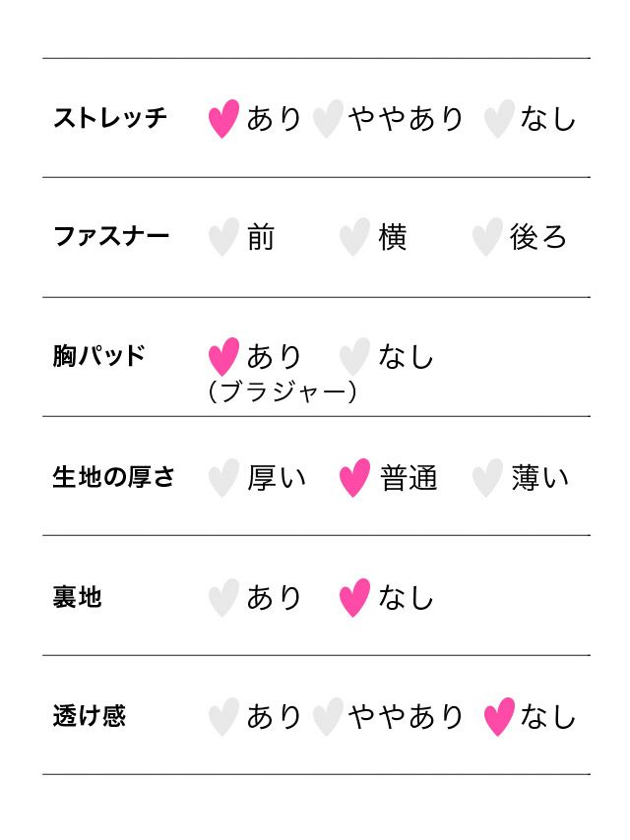This screenshot has width=630, height=840.
Task: Click the 生地の厚さ row label
Action: pyautogui.click(x=114, y=478)
